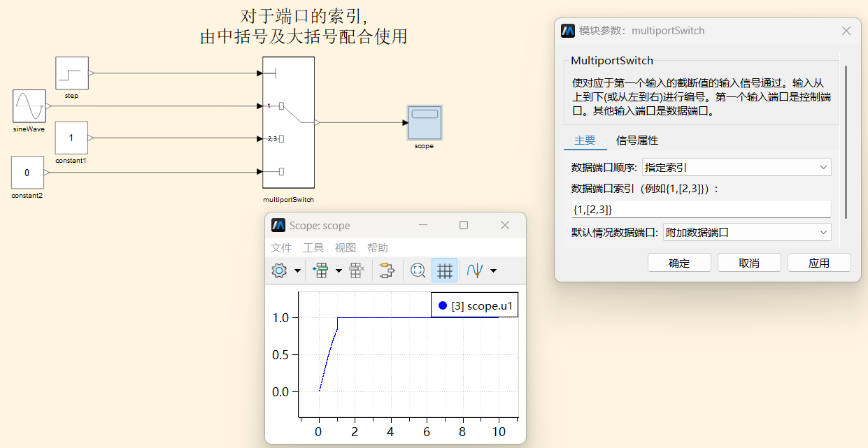Click the constant2 label under the block
The image size is (868, 448).
pos(27,196)
